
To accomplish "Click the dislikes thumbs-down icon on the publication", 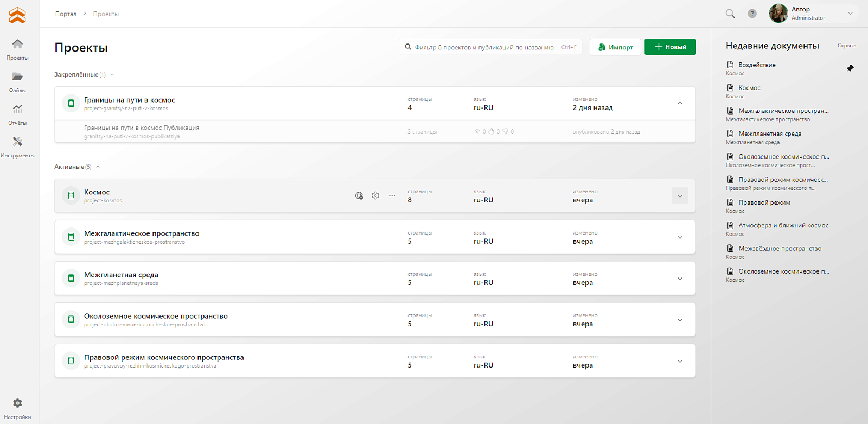I will pos(505,131).
